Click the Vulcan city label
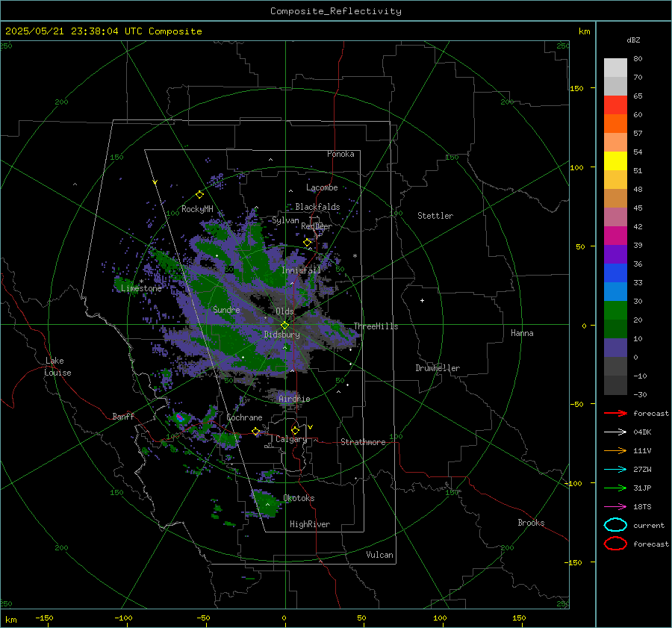Screen dimensions: 672x628 point(379,555)
